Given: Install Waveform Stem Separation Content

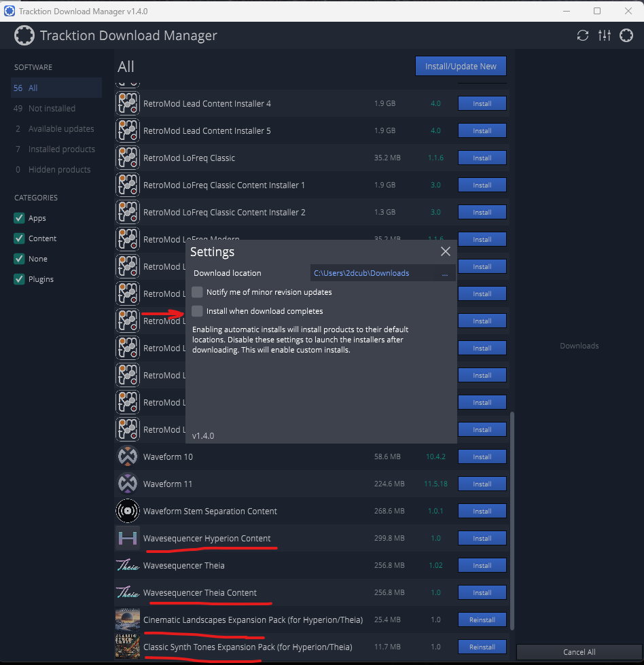Looking at the screenshot, I should (482, 511).
